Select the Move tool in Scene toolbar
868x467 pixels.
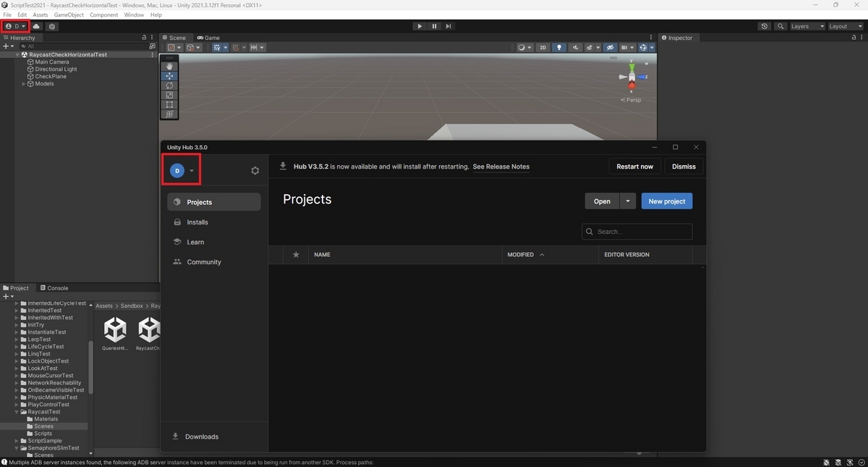coord(169,76)
